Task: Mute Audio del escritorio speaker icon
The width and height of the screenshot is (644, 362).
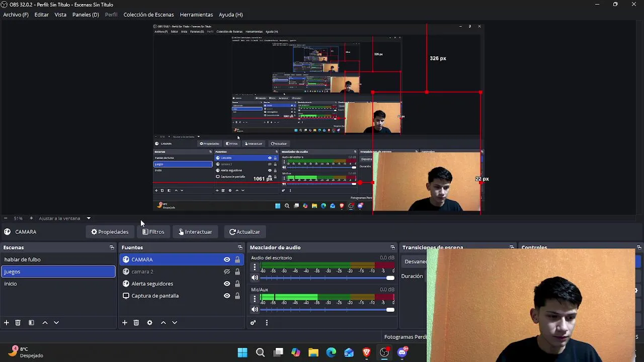Action: [x=255, y=278]
